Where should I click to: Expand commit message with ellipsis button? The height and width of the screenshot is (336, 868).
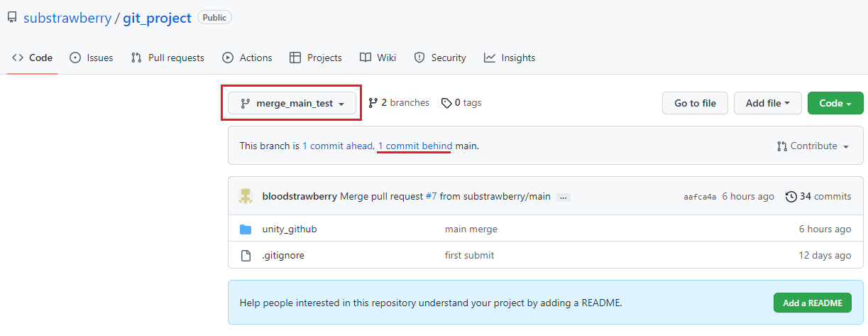pyautogui.click(x=564, y=197)
